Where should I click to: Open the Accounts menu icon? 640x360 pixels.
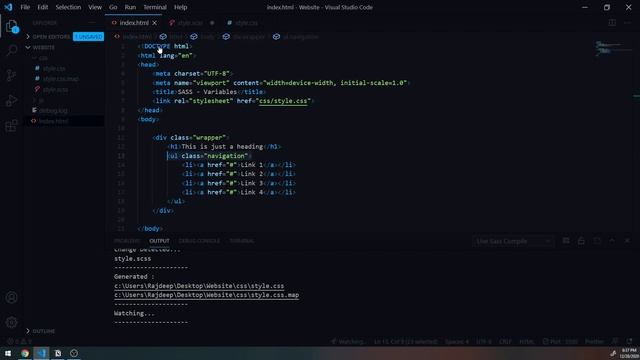coord(12,298)
